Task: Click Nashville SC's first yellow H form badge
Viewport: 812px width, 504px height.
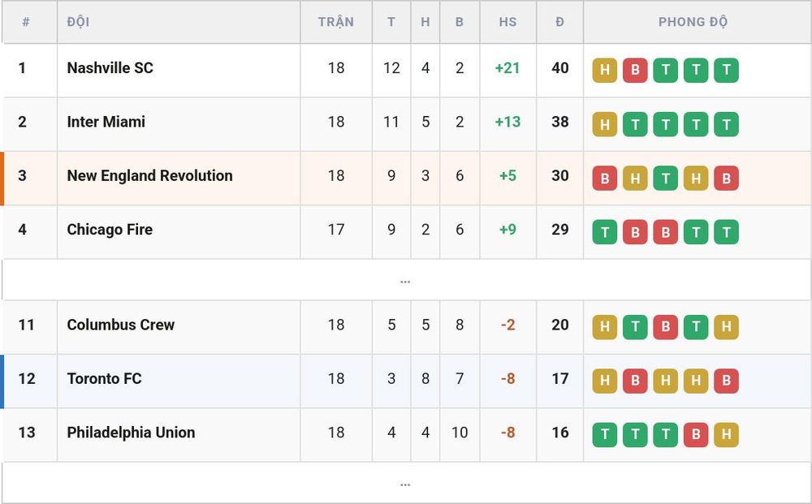Action: 604,71
